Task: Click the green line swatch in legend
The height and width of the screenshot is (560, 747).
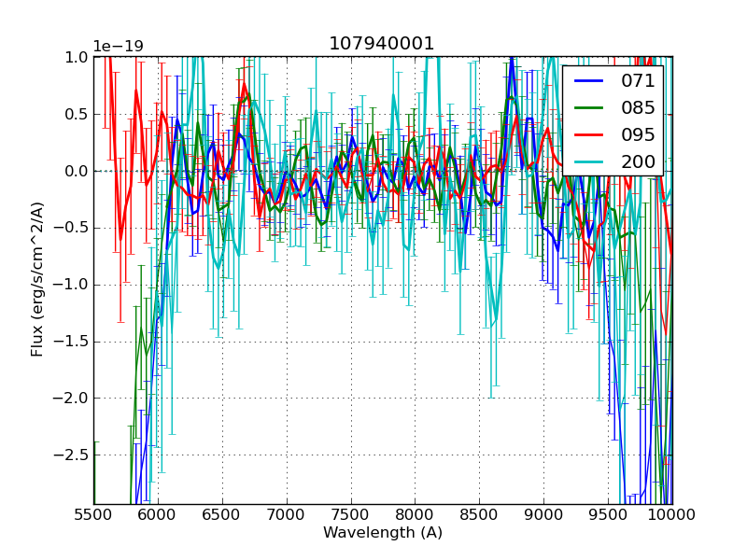Action: tap(590, 107)
